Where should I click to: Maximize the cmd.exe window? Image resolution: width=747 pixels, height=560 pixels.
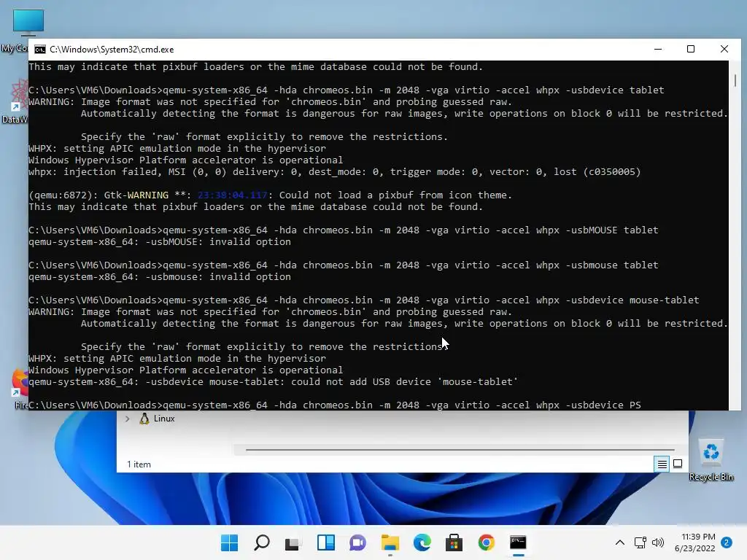tap(691, 49)
